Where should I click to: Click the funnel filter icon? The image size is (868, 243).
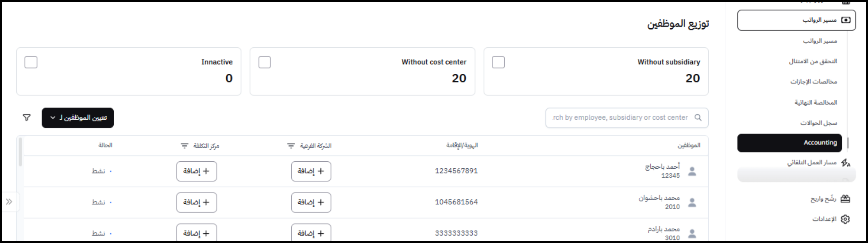pos(27,118)
